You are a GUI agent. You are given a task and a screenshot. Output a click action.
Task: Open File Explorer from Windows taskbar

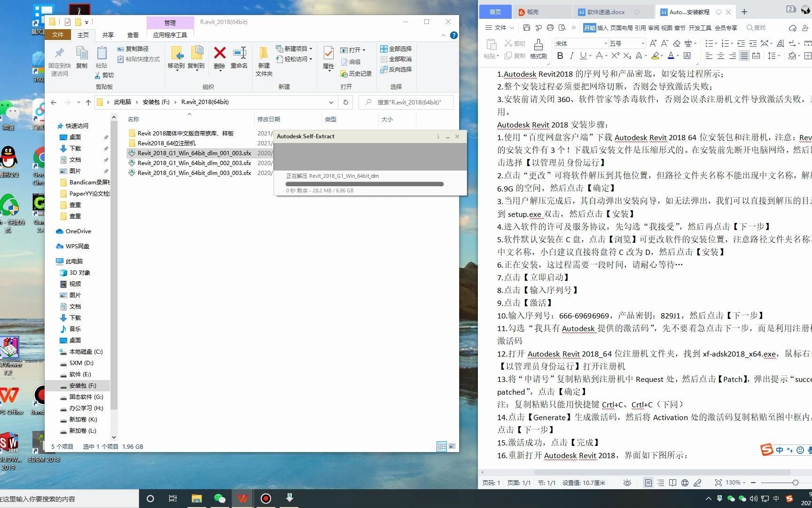click(196, 499)
